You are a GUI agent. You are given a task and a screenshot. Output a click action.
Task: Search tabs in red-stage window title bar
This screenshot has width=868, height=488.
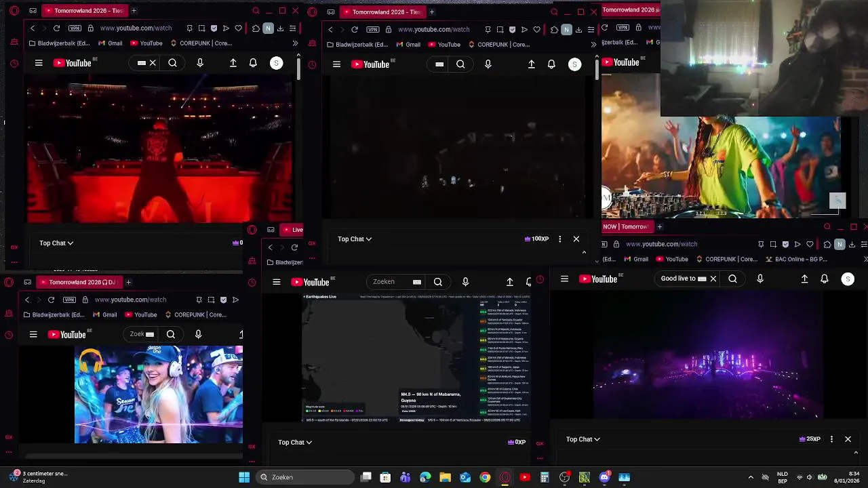click(256, 11)
